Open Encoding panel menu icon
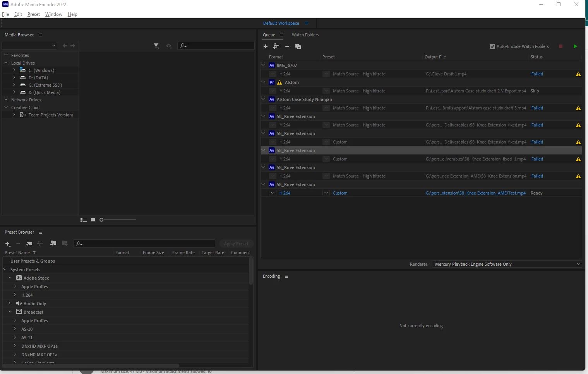This screenshot has width=588, height=374. pyautogui.click(x=286, y=277)
